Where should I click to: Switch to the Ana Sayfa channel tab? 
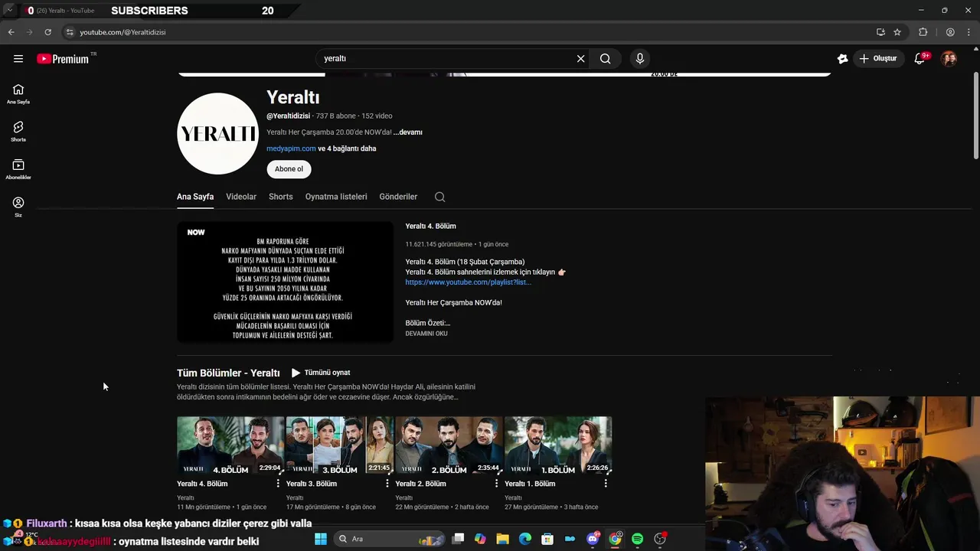coord(195,197)
